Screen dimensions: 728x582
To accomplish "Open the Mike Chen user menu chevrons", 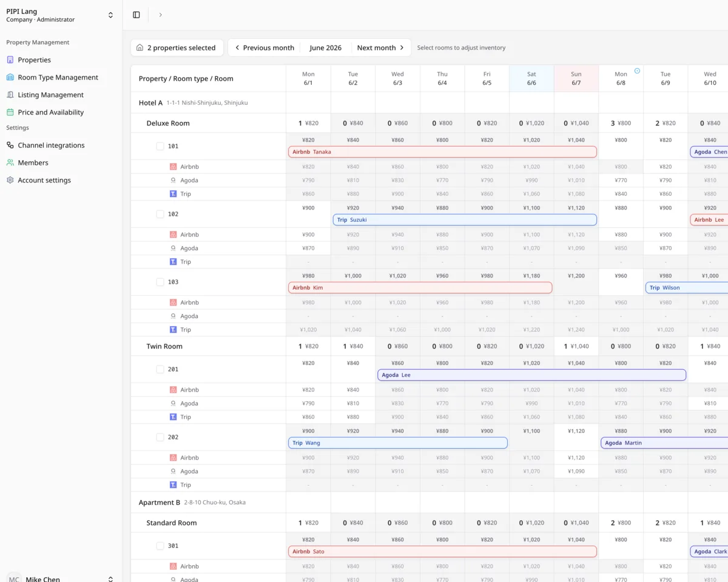I will click(110, 580).
